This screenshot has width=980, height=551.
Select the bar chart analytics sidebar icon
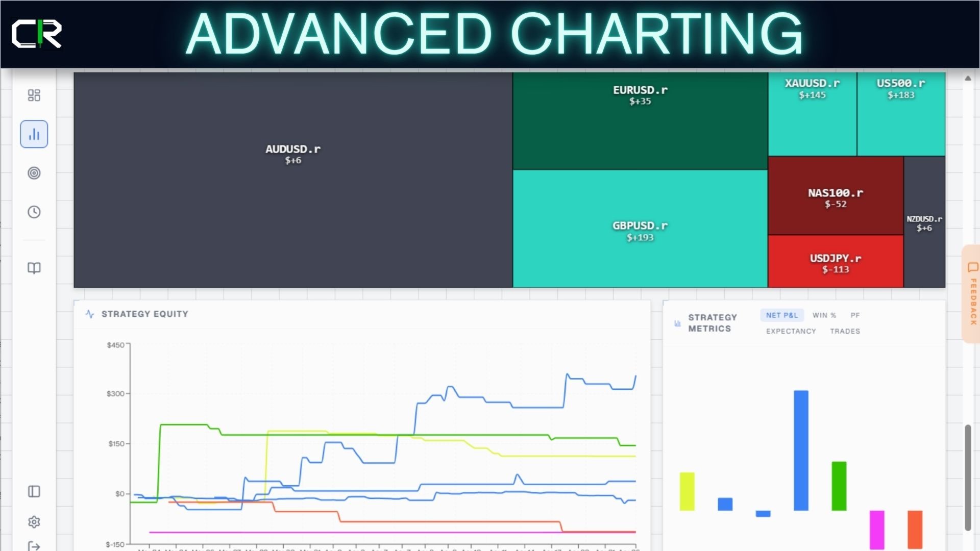click(x=34, y=134)
